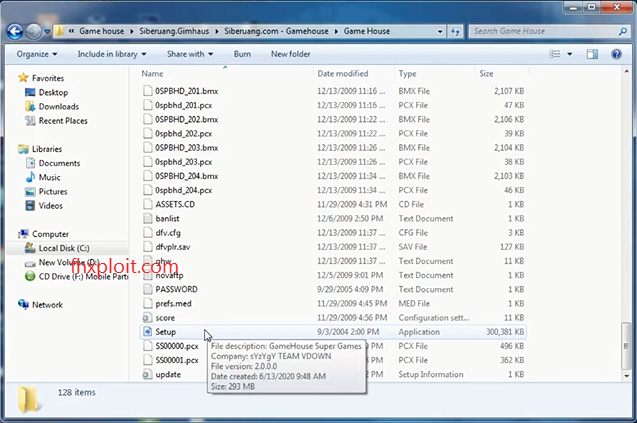Sort by the Name column header
This screenshot has width=637, height=423.
pyautogui.click(x=152, y=74)
